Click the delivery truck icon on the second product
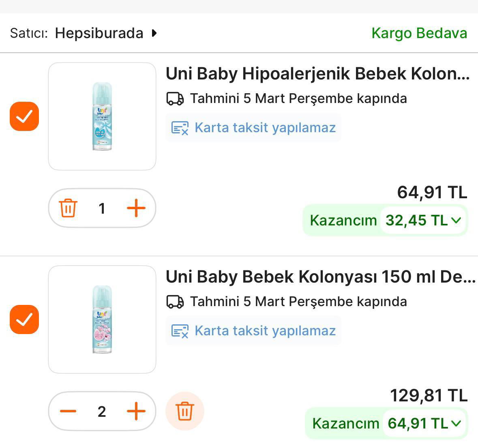This screenshot has width=478, height=448. click(174, 301)
